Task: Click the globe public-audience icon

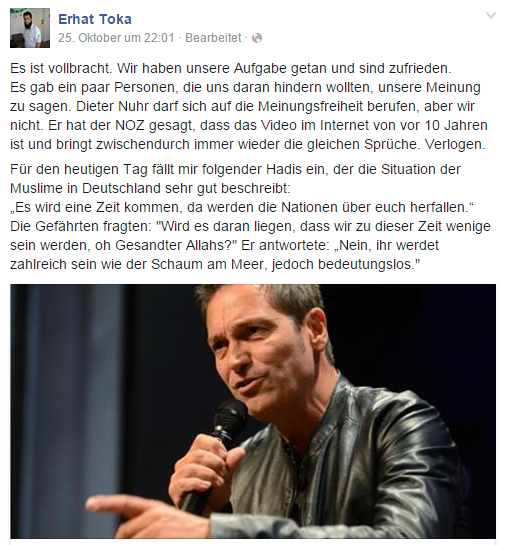Action: coord(256,38)
